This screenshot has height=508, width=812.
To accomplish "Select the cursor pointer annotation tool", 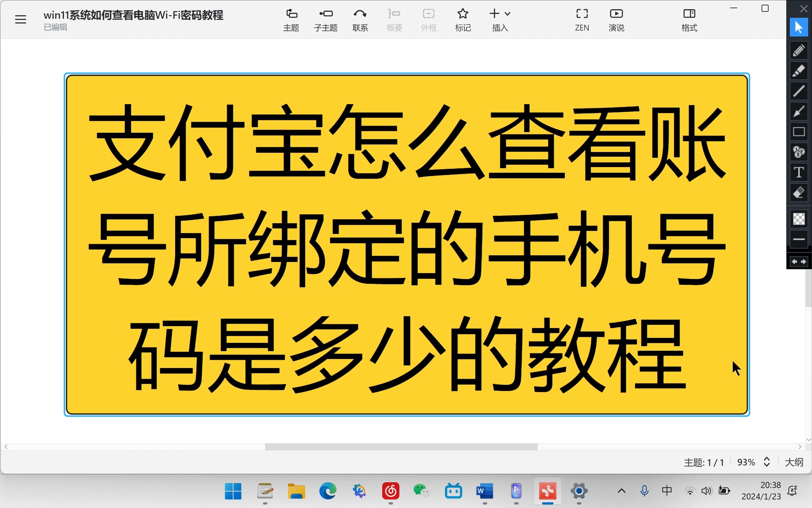I will click(x=799, y=27).
